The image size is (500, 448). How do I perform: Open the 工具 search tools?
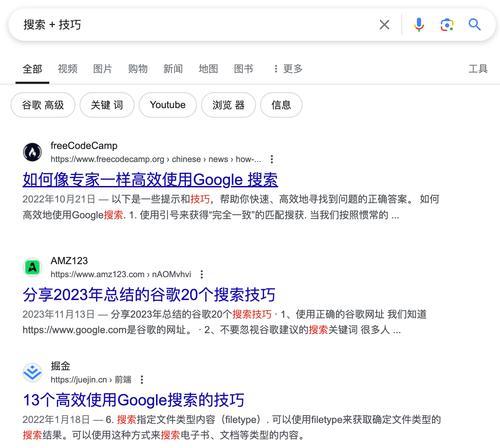[x=478, y=69]
